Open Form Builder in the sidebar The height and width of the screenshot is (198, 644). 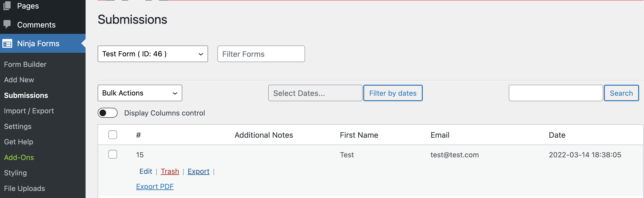tap(25, 64)
